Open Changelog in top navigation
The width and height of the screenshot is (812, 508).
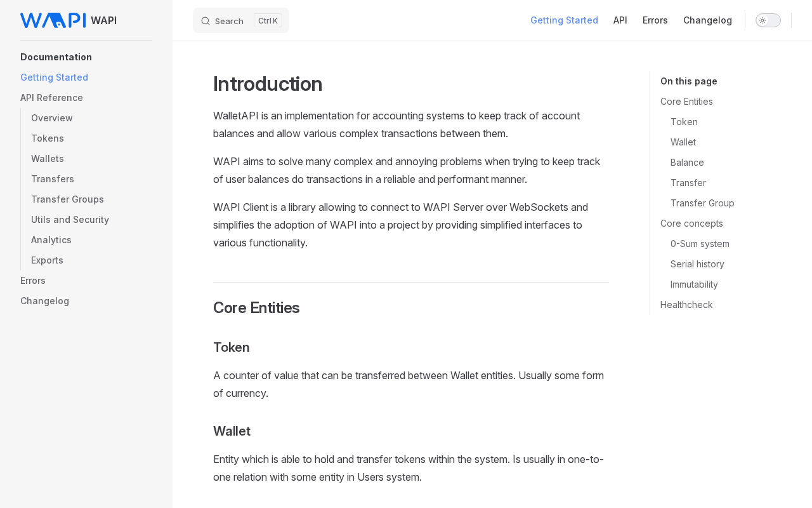coord(707,20)
